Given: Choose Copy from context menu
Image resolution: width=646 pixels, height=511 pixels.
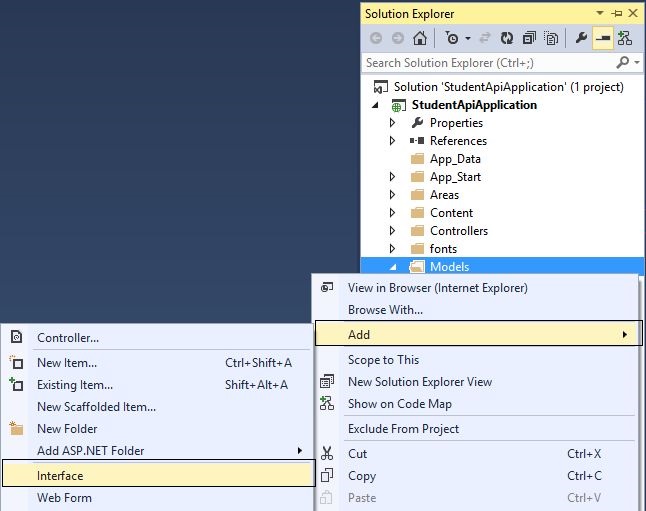Looking at the screenshot, I should tap(476, 476).
